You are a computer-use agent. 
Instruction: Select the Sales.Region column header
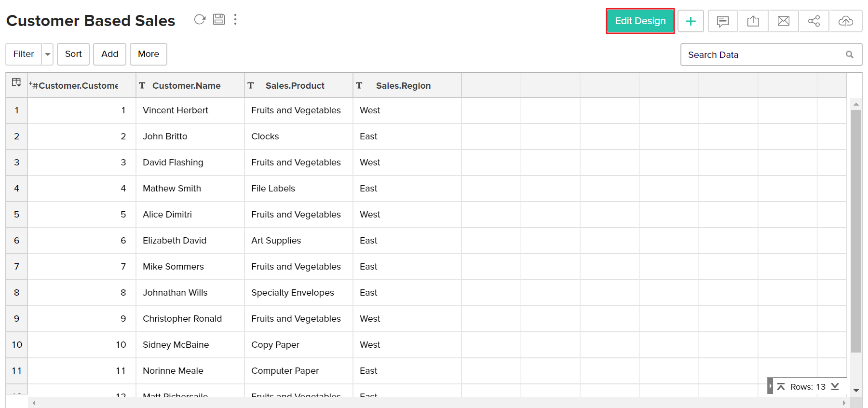pos(407,85)
